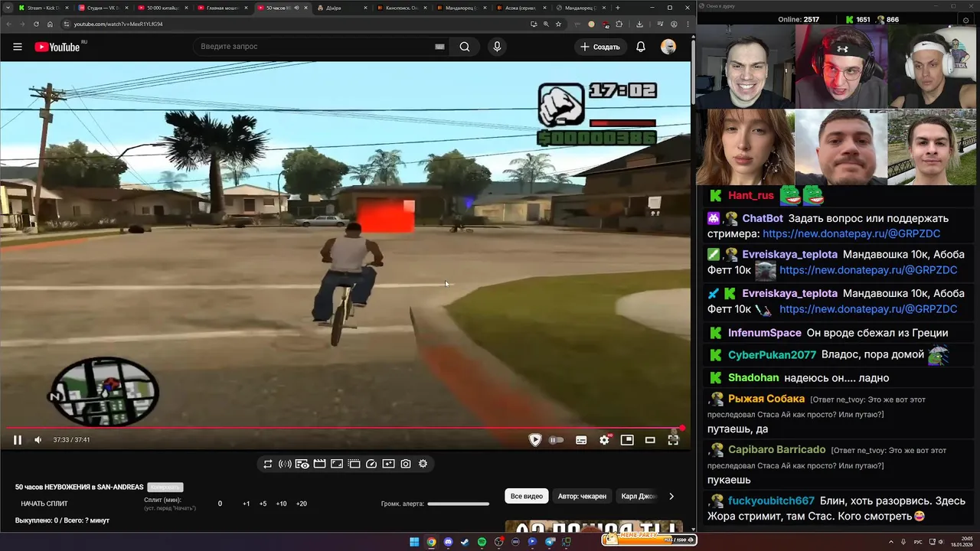Click the YouTube search magnifier button
Screen dimensions: 980x551
coord(465,47)
